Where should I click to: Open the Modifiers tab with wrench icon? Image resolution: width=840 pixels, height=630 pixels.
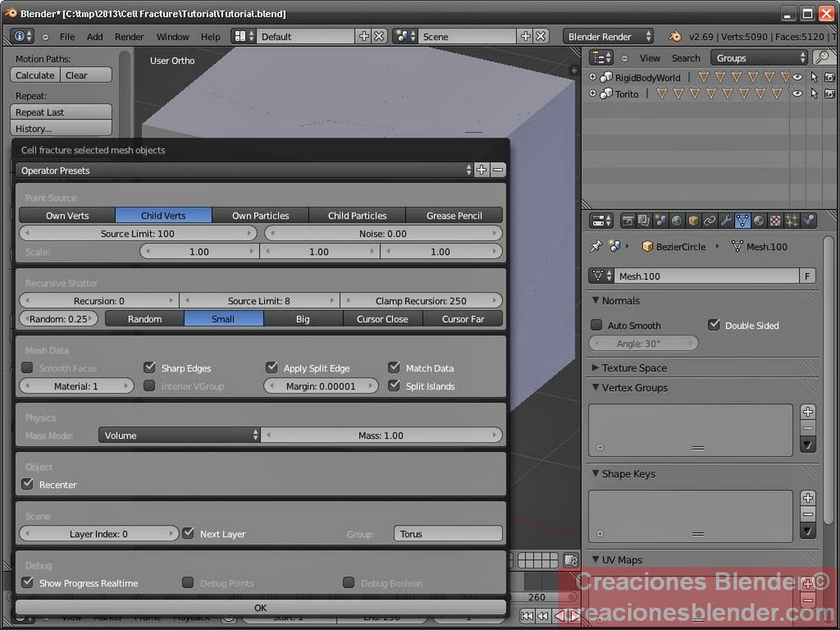point(726,220)
